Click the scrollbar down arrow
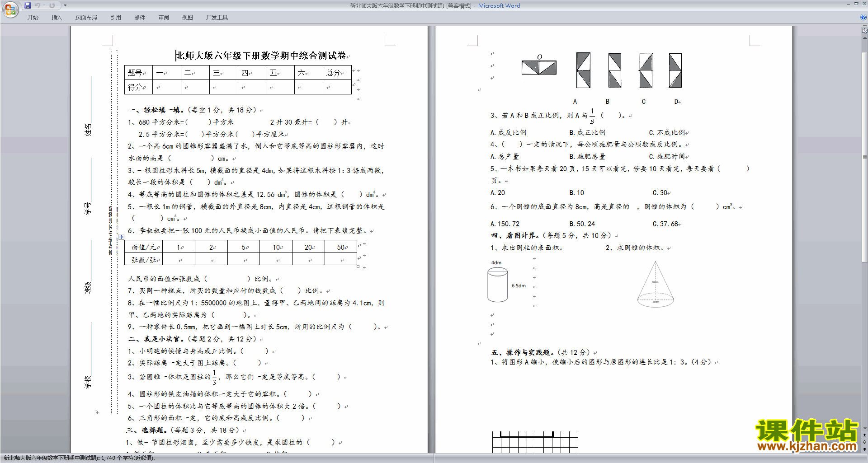Screen dimensions: 868x463 [865, 428]
